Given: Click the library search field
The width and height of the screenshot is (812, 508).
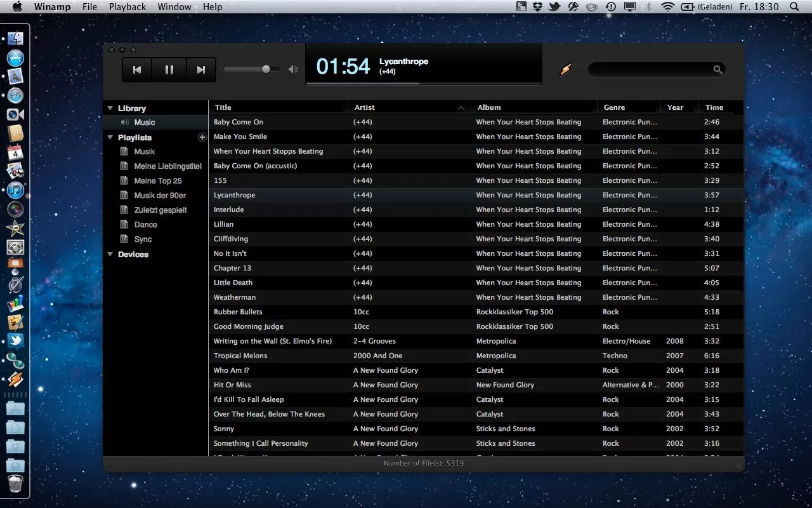Looking at the screenshot, I should point(656,70).
